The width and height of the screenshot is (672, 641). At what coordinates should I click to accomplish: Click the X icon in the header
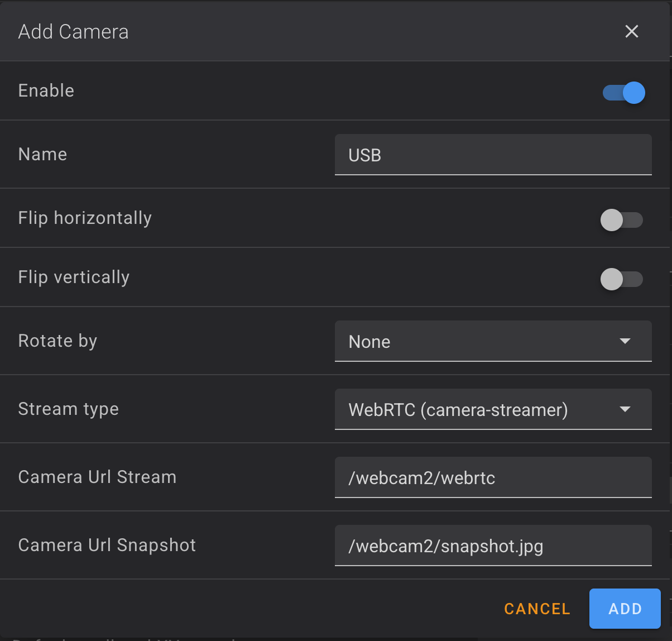tap(631, 31)
